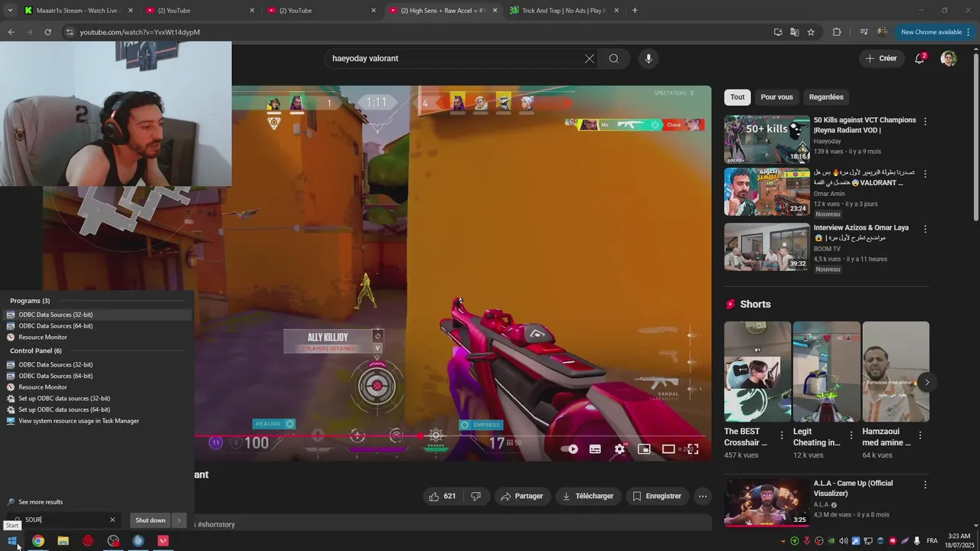Open Resource Monitor under Programs
The width and height of the screenshot is (980, 551).
[43, 337]
